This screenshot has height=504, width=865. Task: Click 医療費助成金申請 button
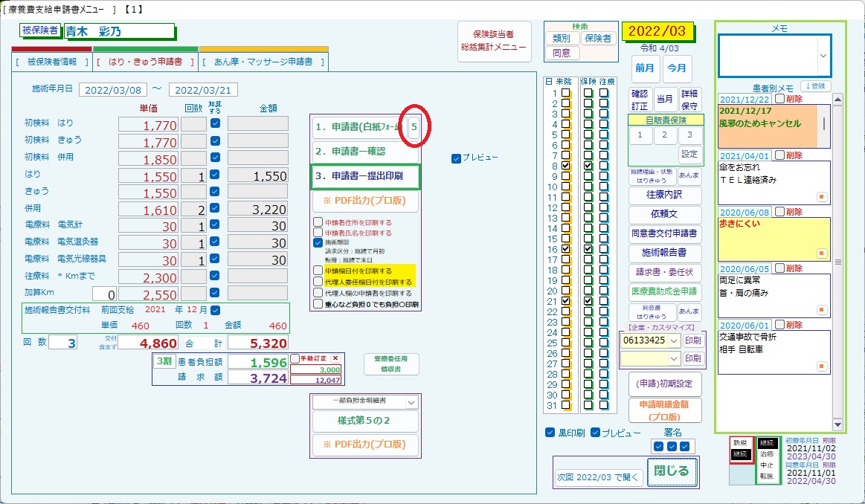(665, 291)
